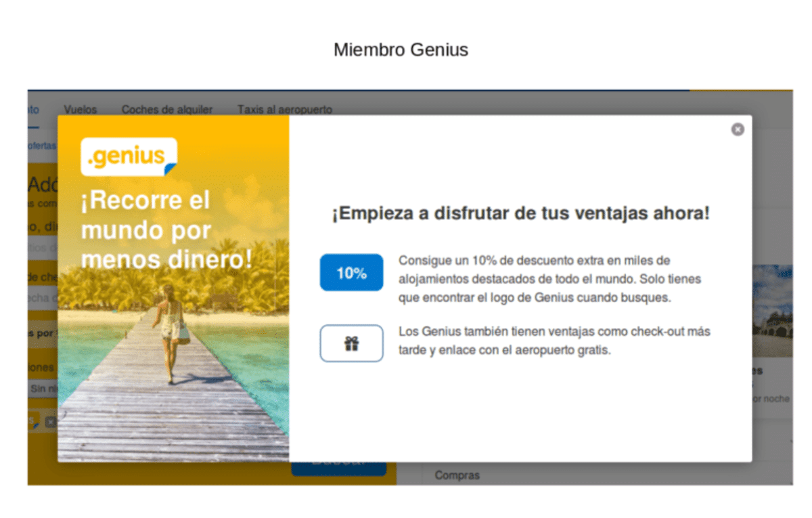Click the 10% de descuento extra paragraph
The width and height of the screenshot is (812, 518).
(x=549, y=278)
